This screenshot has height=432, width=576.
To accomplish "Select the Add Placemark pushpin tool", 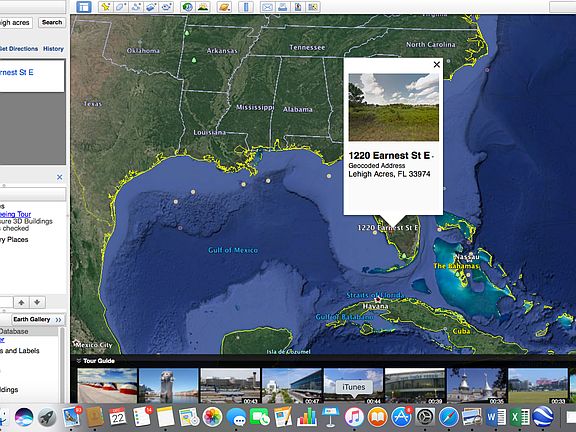I will tap(106, 7).
